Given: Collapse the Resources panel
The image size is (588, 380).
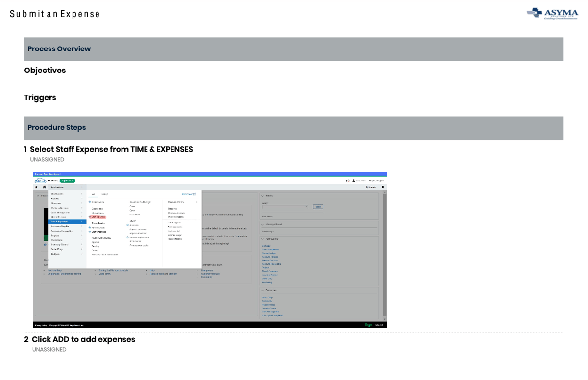Looking at the screenshot, I should tap(262, 290).
